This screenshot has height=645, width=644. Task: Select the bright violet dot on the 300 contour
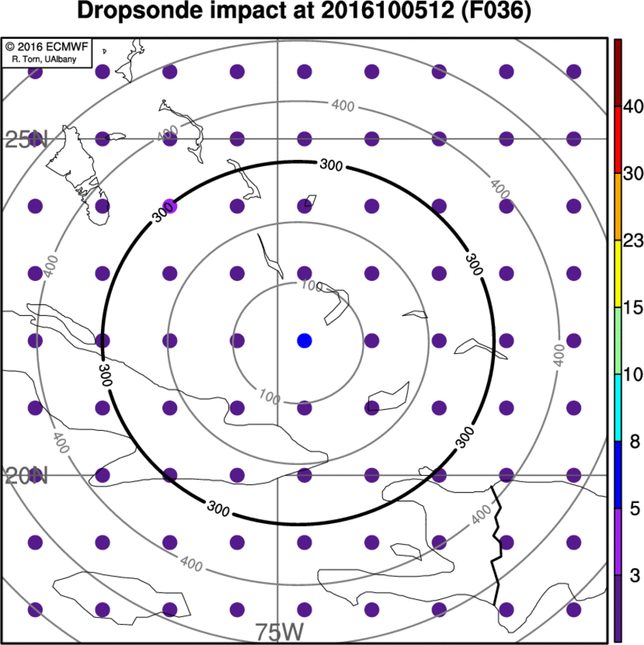pos(170,206)
